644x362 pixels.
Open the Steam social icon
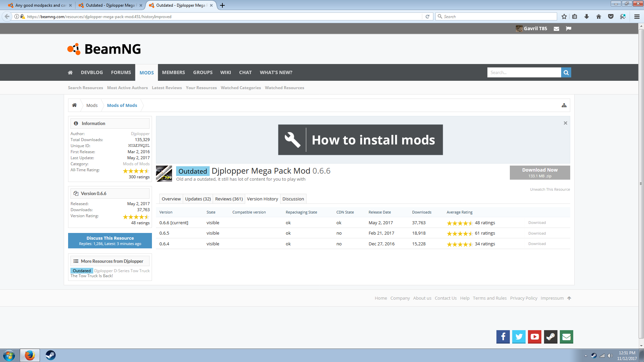(551, 337)
